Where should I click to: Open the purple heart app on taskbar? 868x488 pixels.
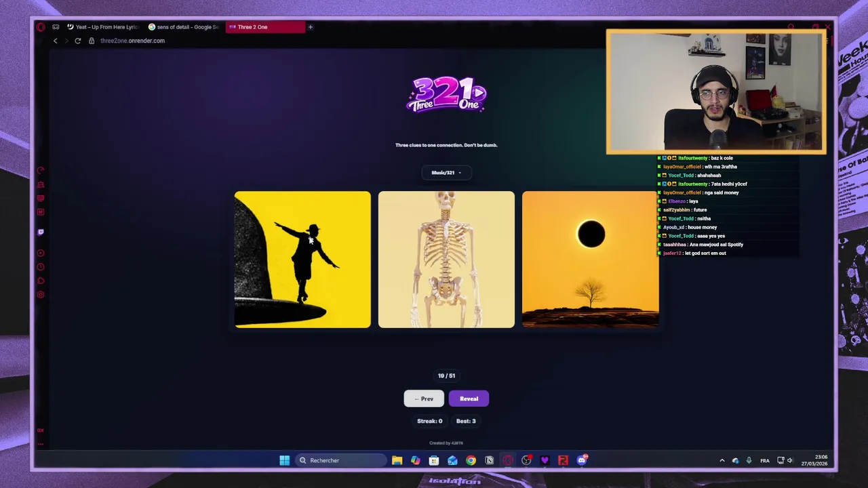[545, 460]
